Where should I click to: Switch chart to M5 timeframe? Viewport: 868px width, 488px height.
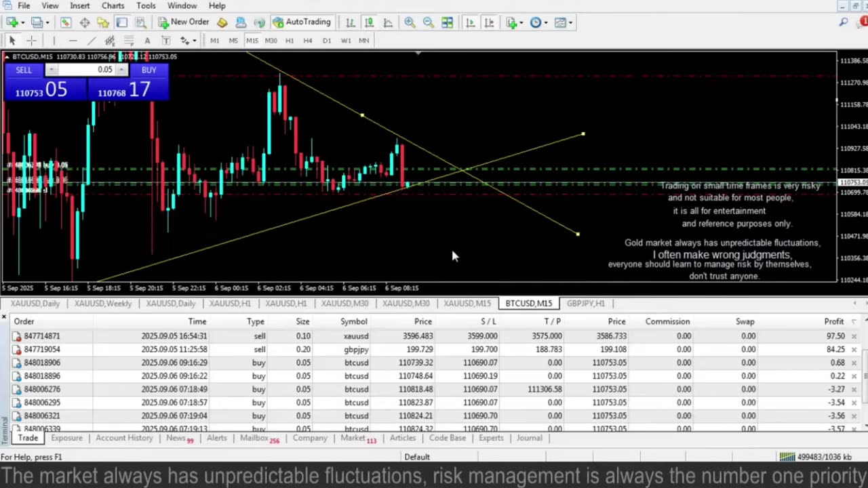pyautogui.click(x=233, y=41)
